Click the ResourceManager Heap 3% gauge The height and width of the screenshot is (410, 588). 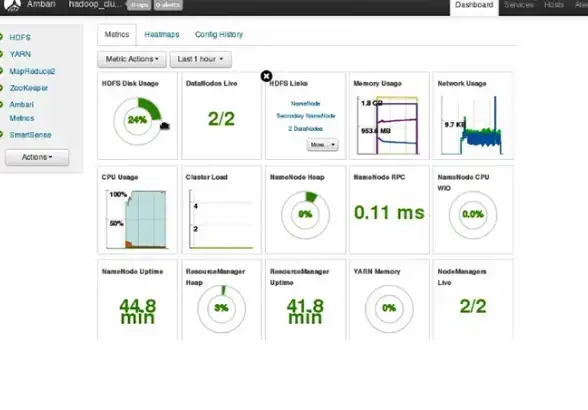(221, 309)
